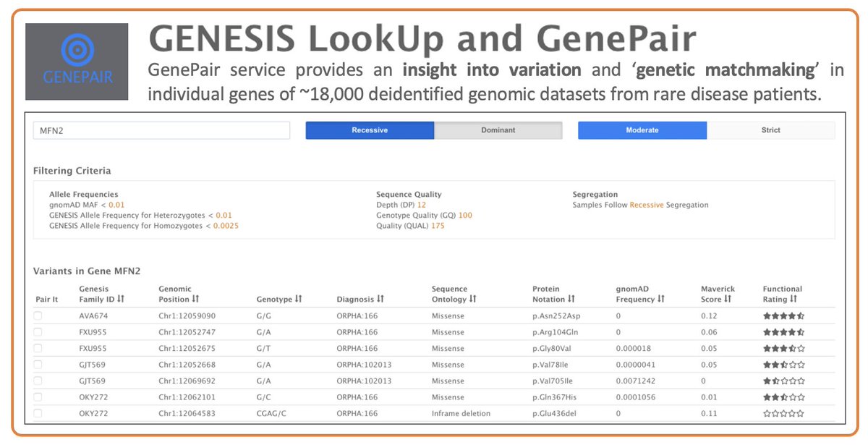The width and height of the screenshot is (868, 445).
Task: Click the orange Recessive segregation link
Action: coord(646,205)
